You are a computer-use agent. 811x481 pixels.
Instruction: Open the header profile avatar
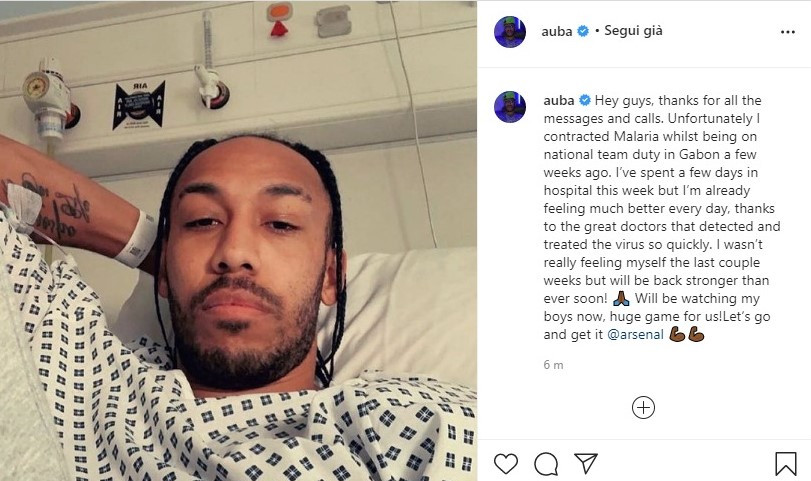point(510,32)
